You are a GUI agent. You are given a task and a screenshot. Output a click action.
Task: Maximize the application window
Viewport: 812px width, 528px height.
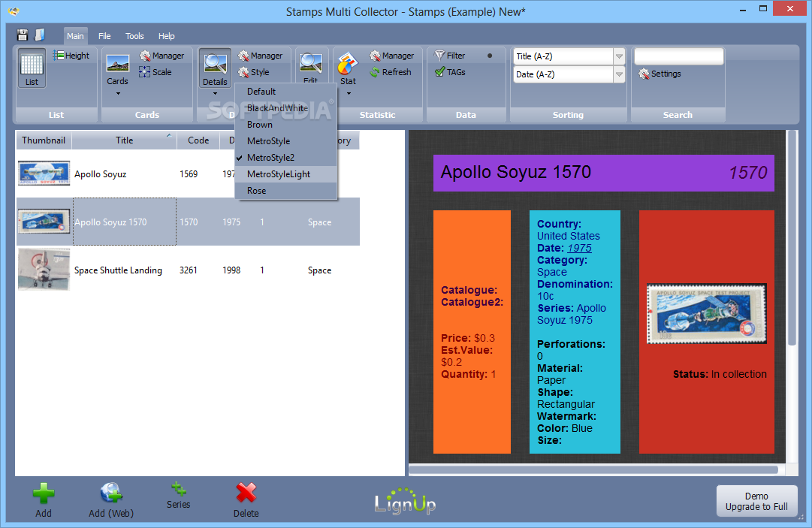(x=763, y=8)
